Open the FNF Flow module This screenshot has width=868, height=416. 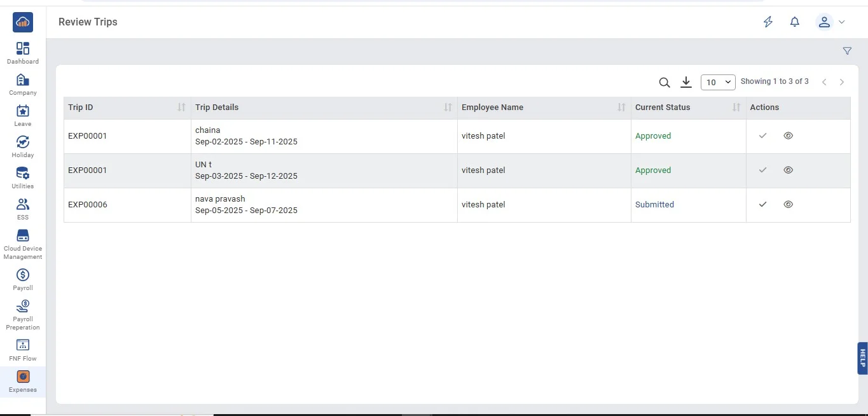[x=23, y=350]
